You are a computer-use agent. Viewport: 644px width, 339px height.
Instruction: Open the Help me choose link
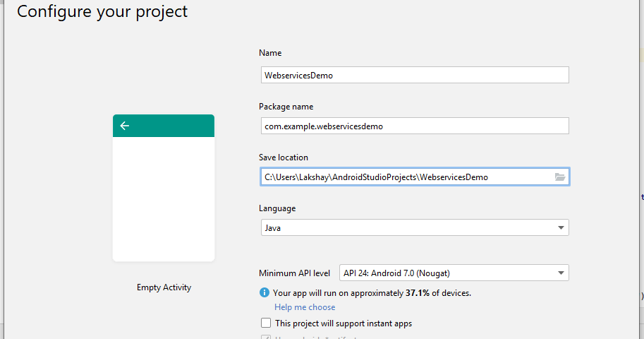(305, 307)
